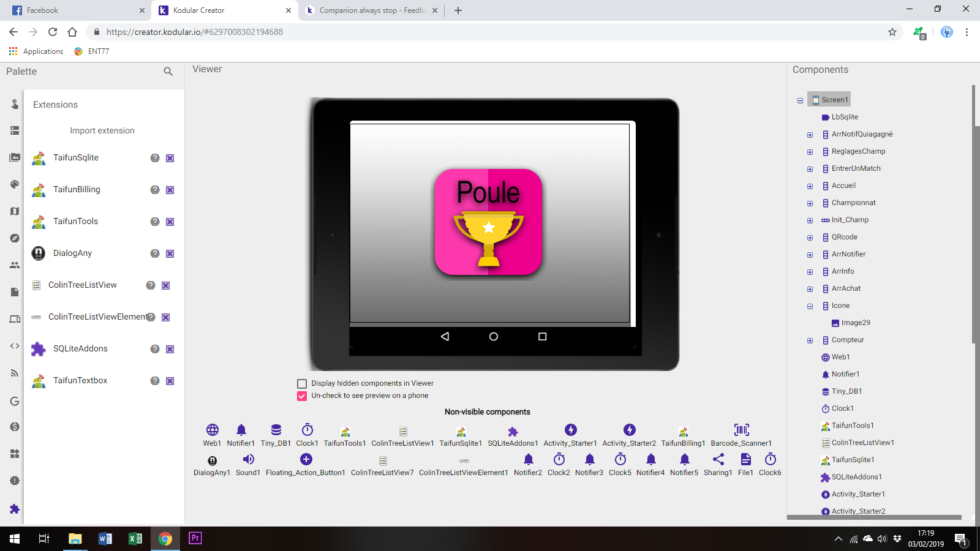The image size is (980, 551).
Task: Uncheck the phone preview checkbox
Action: click(x=302, y=396)
